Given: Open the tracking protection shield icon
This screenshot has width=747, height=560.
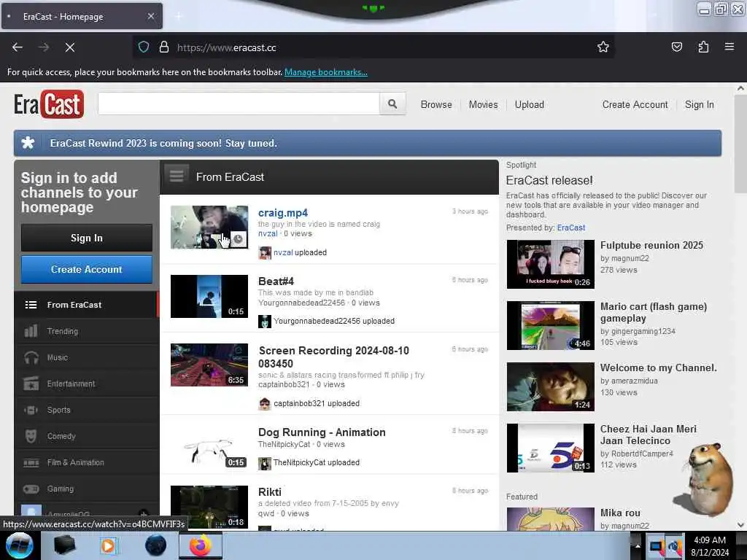Looking at the screenshot, I should (x=144, y=47).
